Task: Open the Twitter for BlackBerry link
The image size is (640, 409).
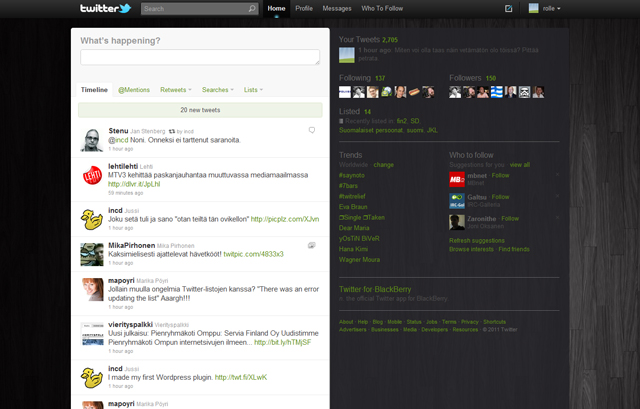Action: pos(375,289)
